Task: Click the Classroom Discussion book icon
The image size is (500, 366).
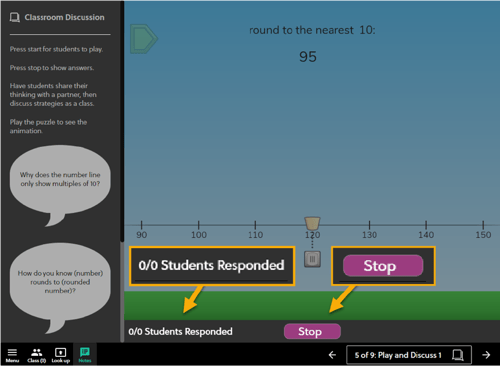Action: 15,17
